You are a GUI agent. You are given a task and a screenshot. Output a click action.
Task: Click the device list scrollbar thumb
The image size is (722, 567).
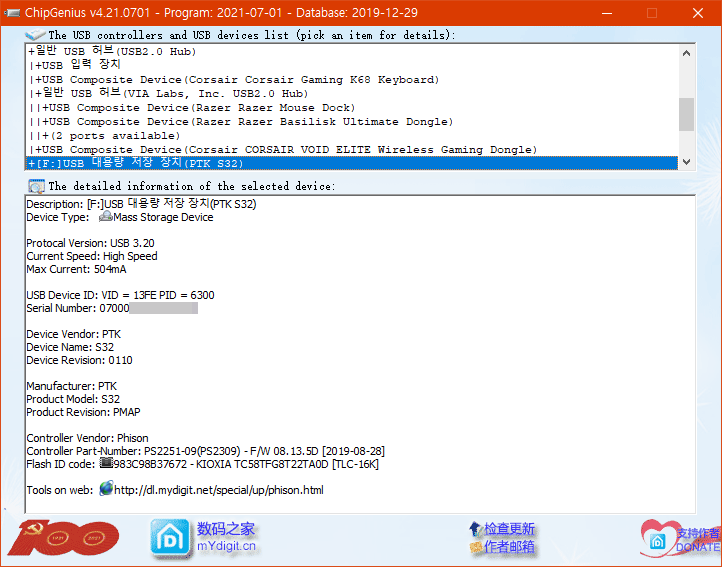point(686,114)
